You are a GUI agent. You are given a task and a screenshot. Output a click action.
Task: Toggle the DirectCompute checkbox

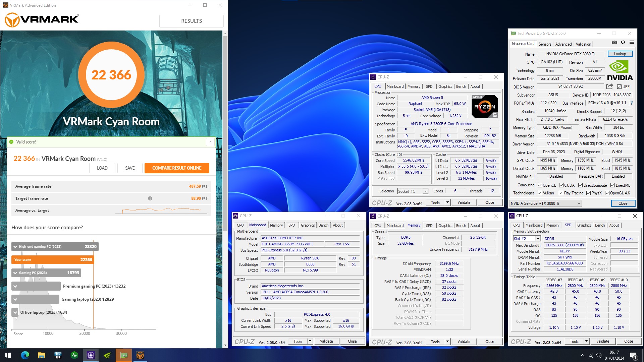click(580, 185)
